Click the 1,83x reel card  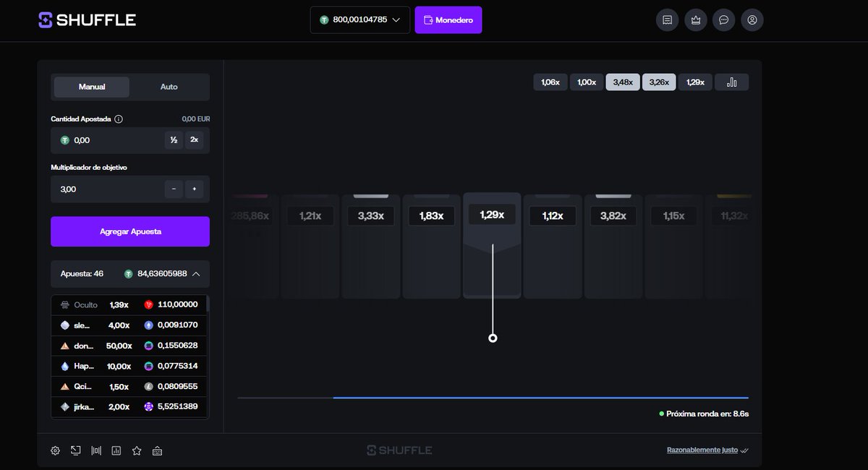coord(431,246)
